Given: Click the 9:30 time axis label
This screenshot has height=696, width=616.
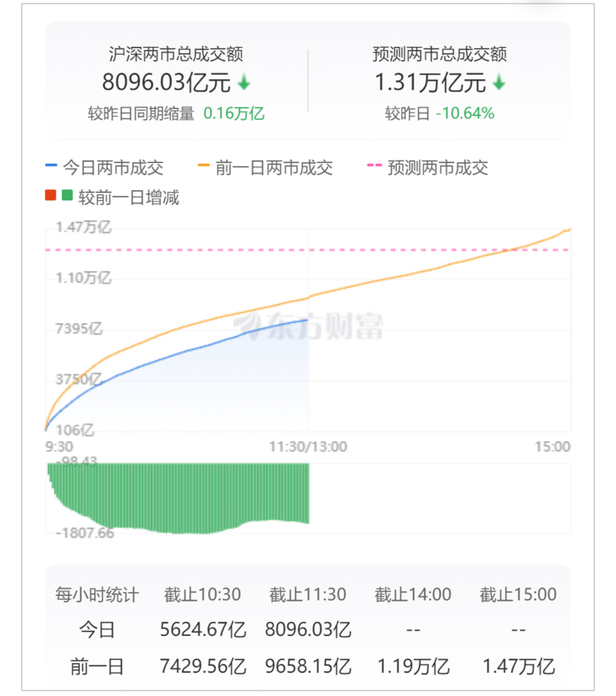Looking at the screenshot, I should click(59, 447).
